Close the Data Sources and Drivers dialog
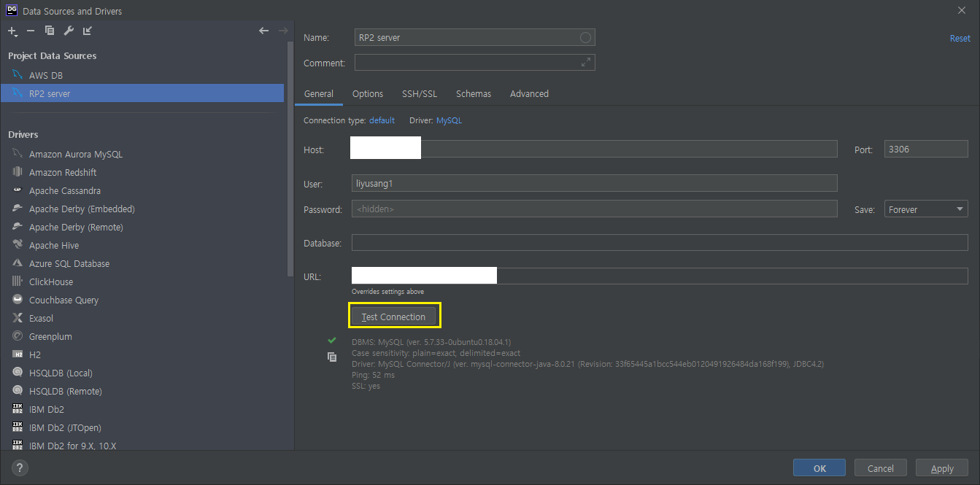This screenshot has width=980, height=485. pyautogui.click(x=960, y=10)
